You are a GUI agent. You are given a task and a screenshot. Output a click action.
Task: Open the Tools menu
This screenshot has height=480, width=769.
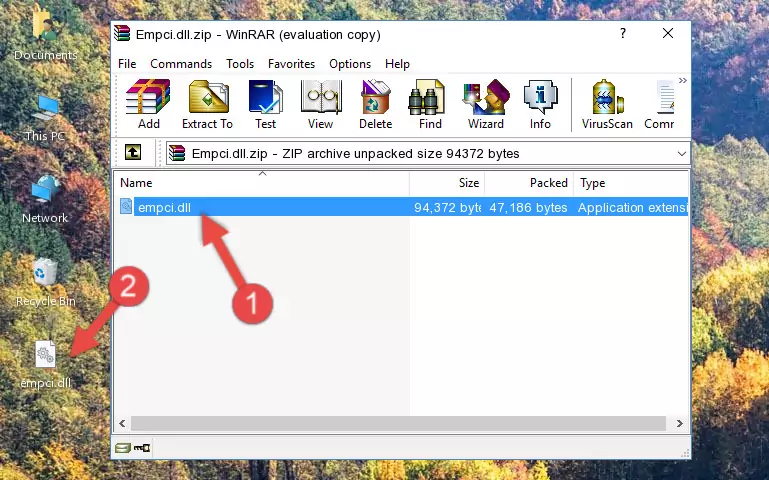point(240,64)
